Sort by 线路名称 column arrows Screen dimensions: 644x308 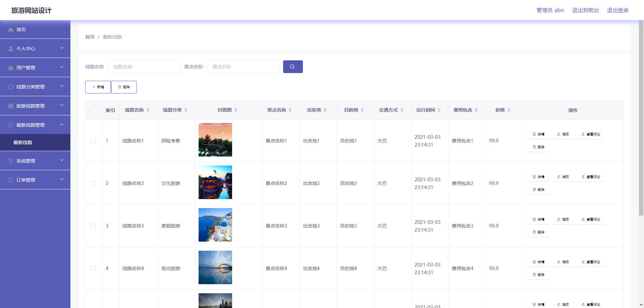(x=148, y=110)
